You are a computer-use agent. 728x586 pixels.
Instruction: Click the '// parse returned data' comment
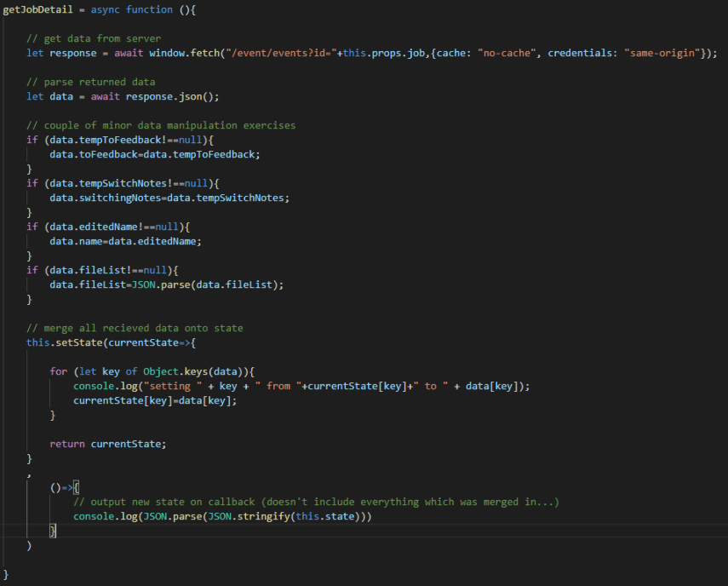click(91, 82)
